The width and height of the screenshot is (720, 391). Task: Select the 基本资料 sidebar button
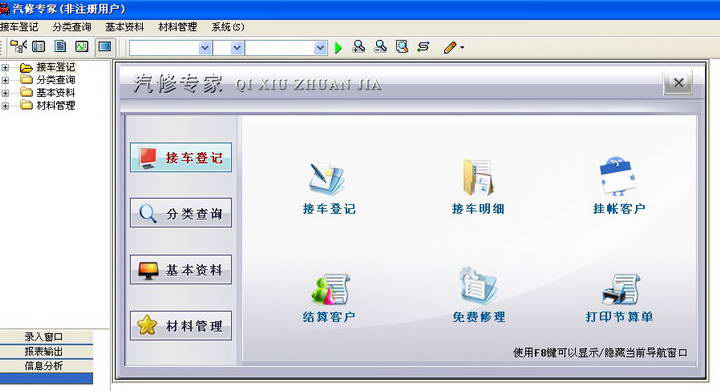pos(181,269)
